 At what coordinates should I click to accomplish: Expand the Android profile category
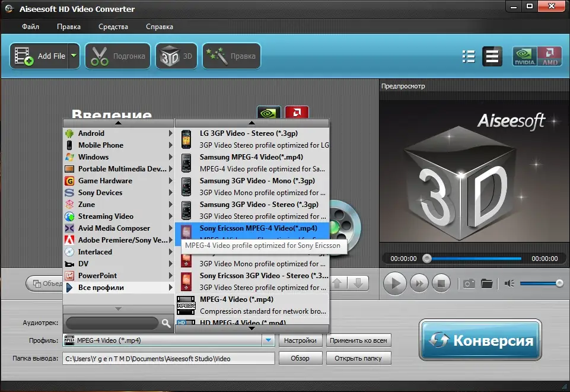pos(119,133)
